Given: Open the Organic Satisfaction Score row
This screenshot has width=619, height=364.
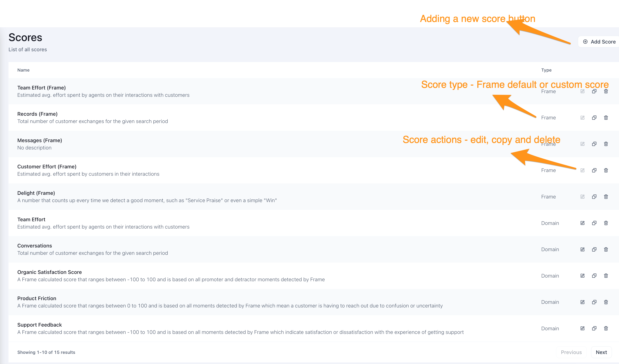Looking at the screenshot, I should pos(49,272).
